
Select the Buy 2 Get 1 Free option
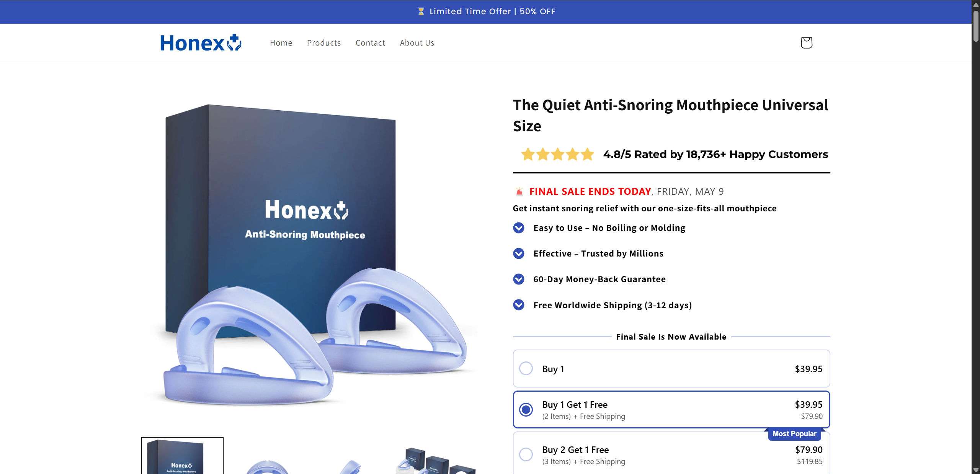[671, 454]
